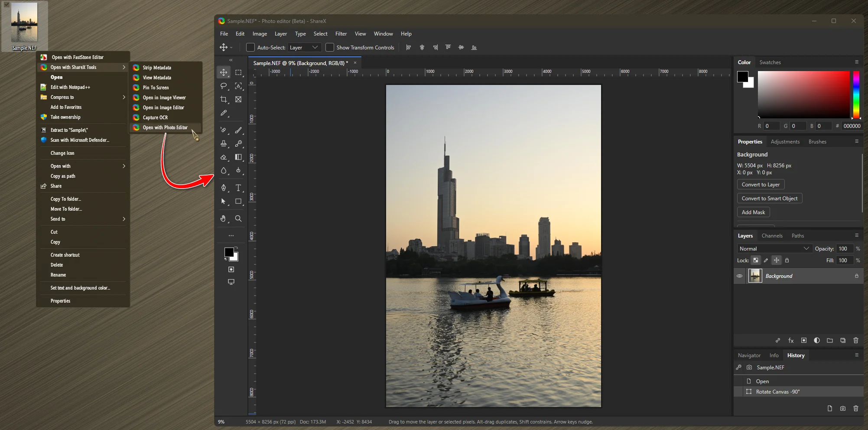Select the Rectangular Select tool

(238, 72)
